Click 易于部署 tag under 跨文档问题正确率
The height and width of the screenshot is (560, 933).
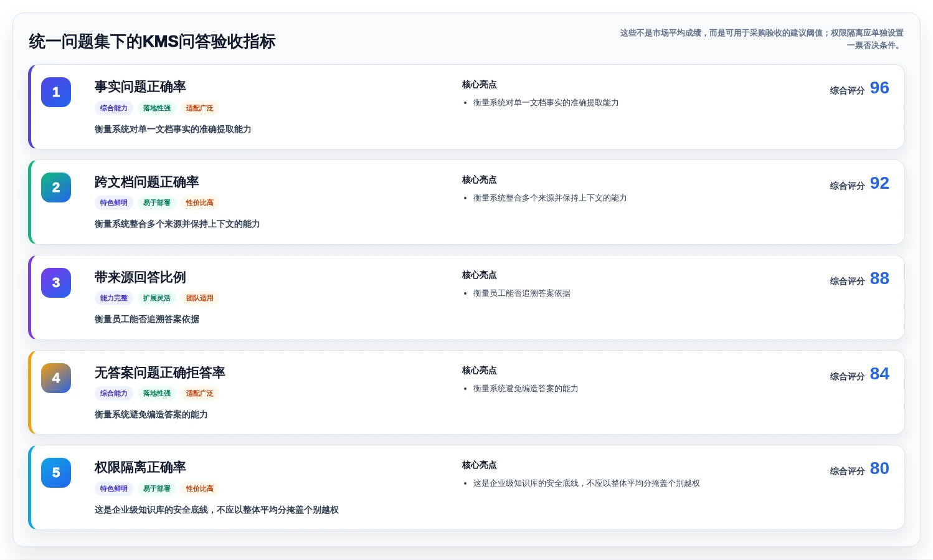tap(157, 202)
